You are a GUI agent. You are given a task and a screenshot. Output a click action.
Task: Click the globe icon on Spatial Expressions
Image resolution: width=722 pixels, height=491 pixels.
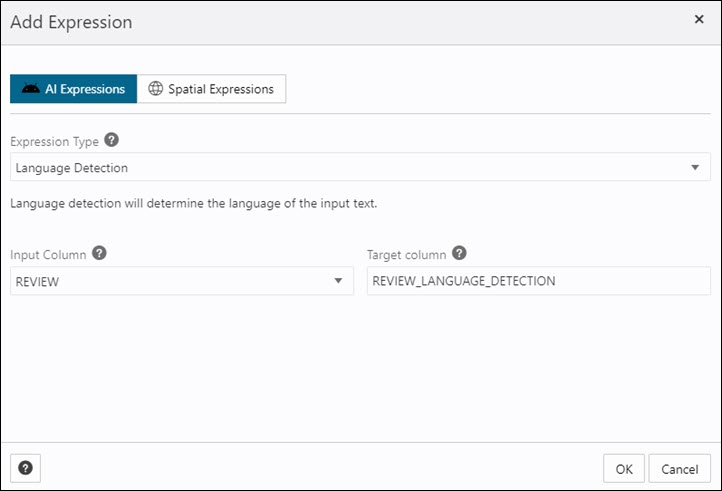(155, 89)
